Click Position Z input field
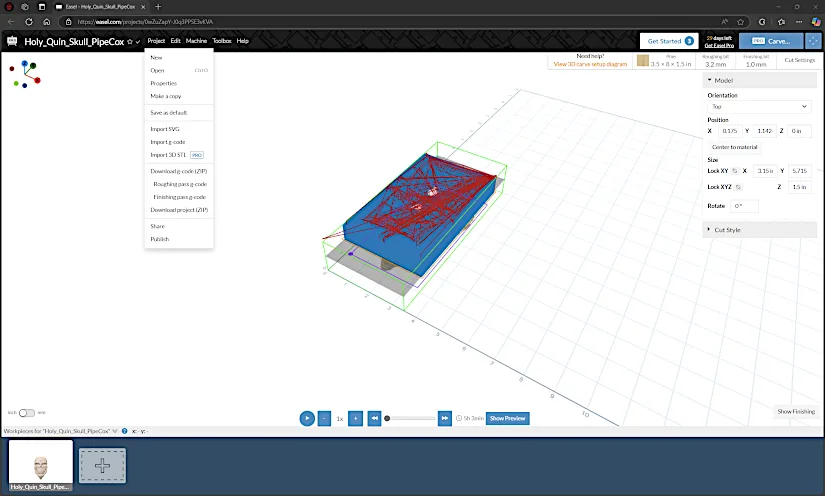This screenshot has width=825, height=496. tap(799, 131)
